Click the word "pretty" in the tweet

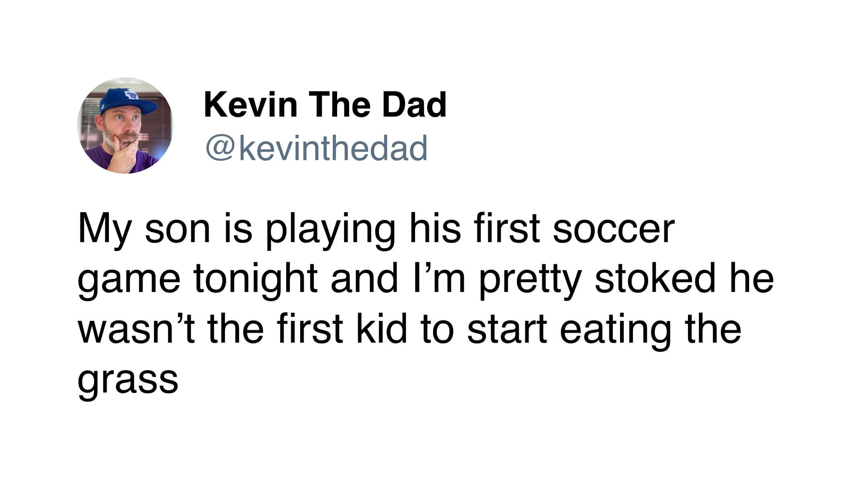(530, 280)
